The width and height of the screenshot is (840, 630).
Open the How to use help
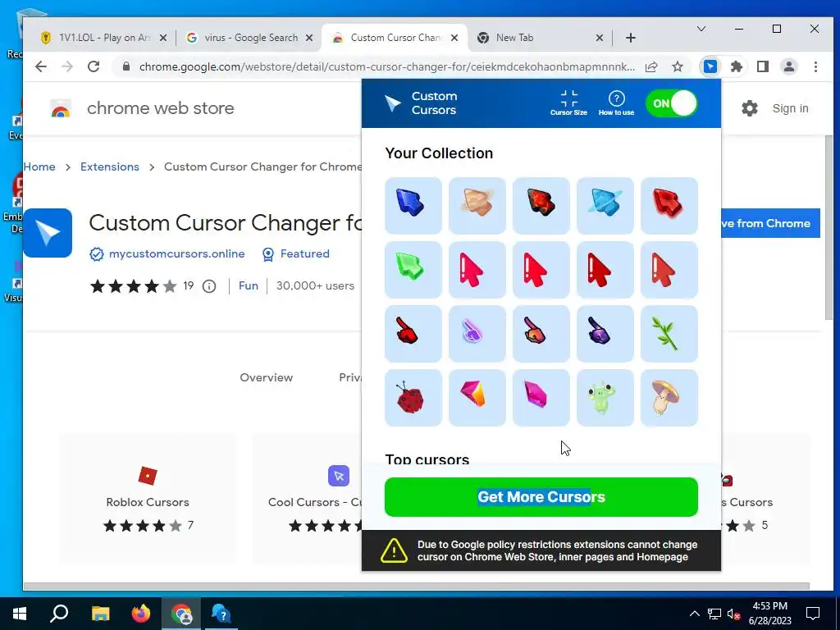click(x=616, y=103)
